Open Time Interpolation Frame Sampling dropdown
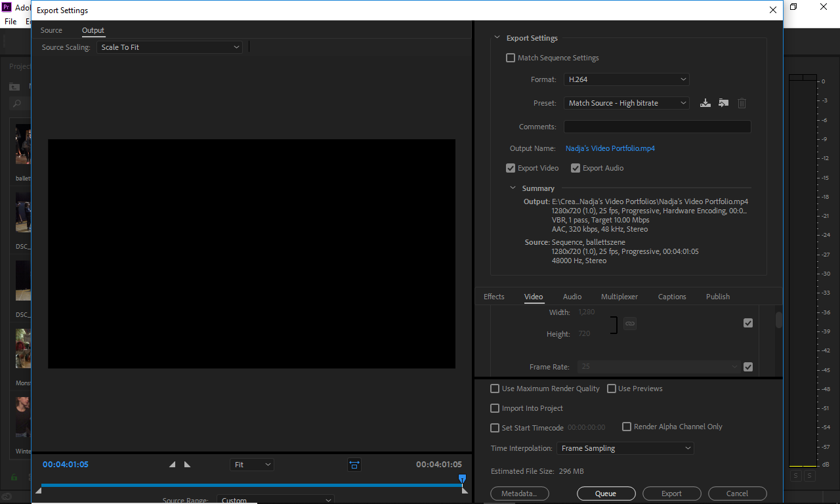 click(x=625, y=448)
